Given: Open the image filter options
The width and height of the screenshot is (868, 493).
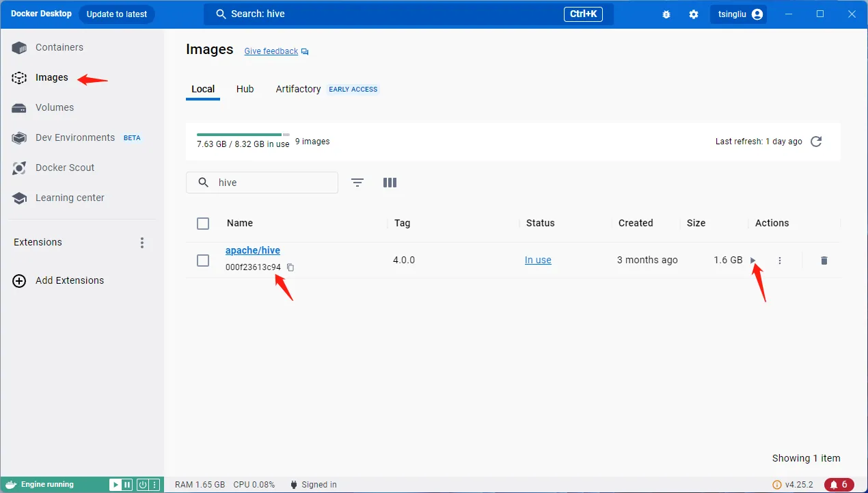Looking at the screenshot, I should coord(357,183).
